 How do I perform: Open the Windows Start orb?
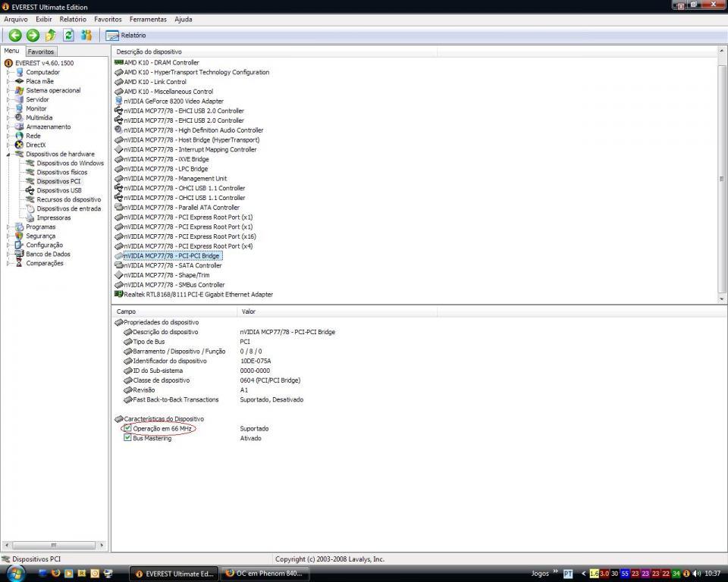pyautogui.click(x=15, y=574)
